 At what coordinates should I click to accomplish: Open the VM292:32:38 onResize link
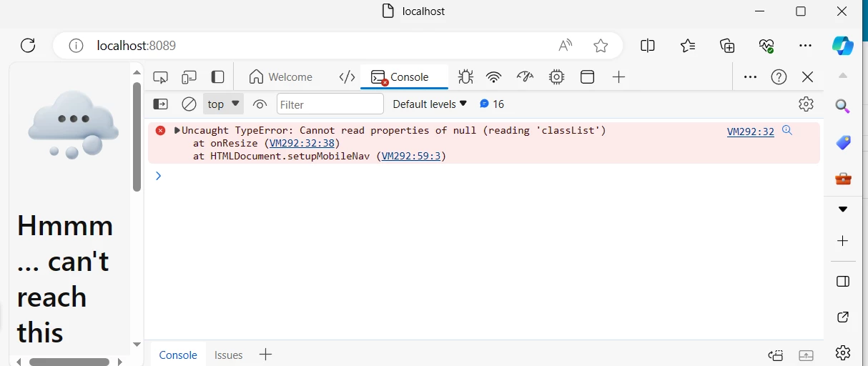tap(302, 143)
